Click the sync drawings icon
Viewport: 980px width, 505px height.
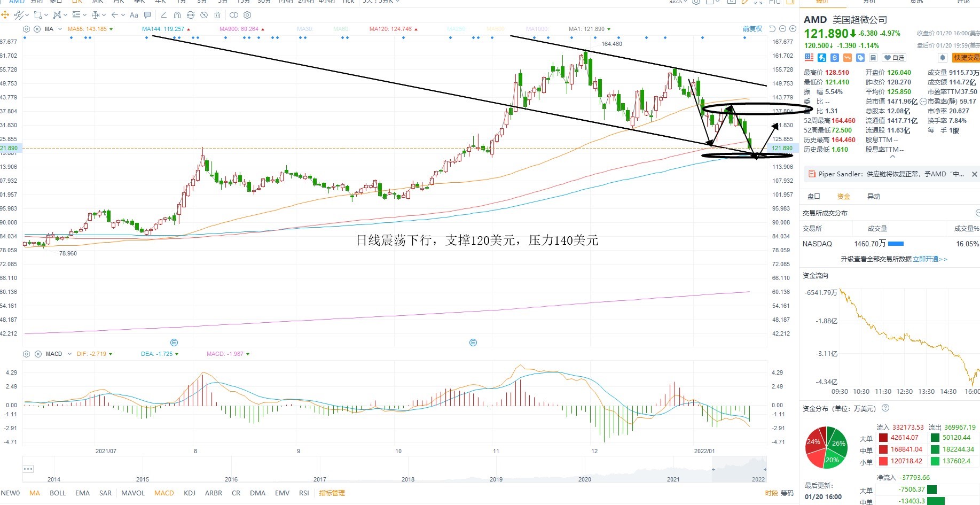coord(191,15)
